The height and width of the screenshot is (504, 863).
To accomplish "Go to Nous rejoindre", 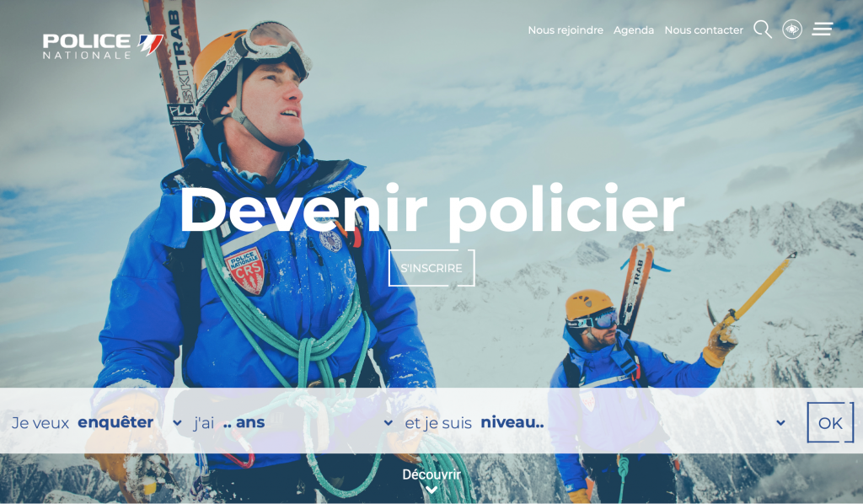I will [566, 30].
